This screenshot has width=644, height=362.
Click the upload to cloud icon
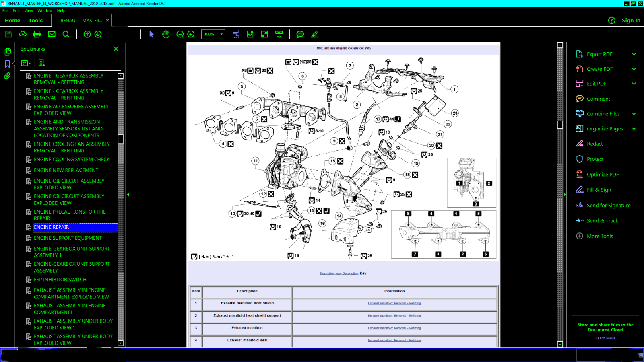[23, 34]
